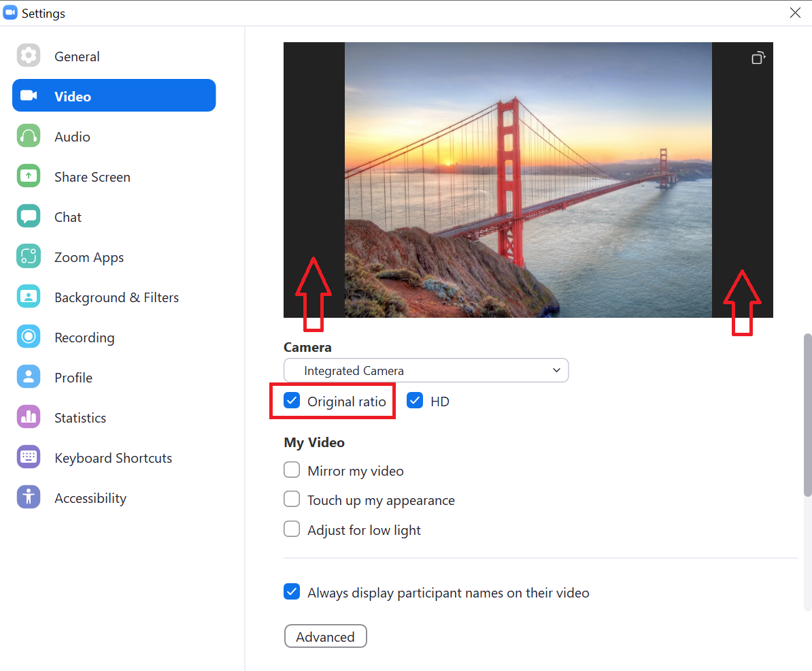Open the Integrated Camera dropdown

click(x=426, y=370)
